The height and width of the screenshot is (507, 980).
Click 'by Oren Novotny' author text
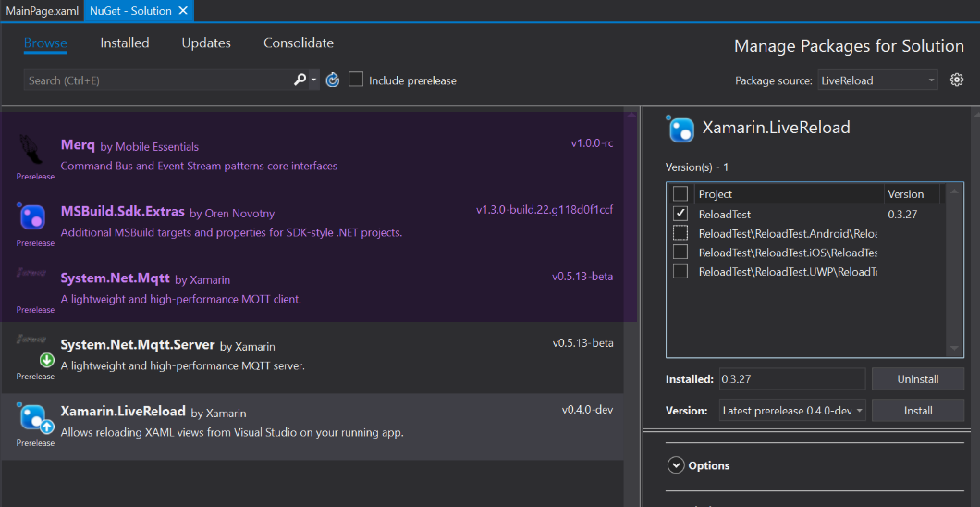point(232,214)
